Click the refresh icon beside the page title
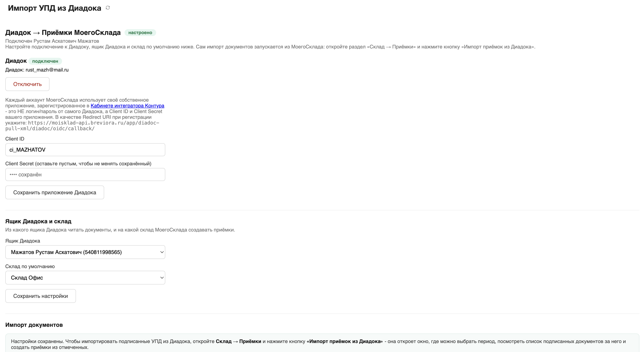The width and height of the screenshot is (644, 352). pos(108,8)
